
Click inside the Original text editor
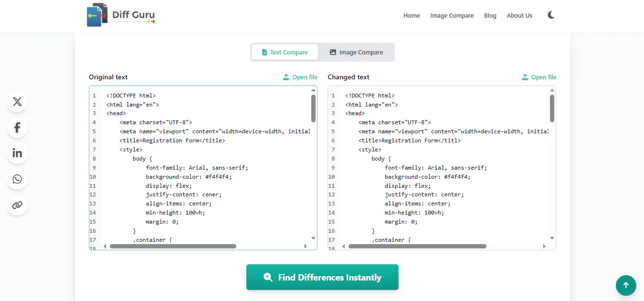tap(203, 168)
